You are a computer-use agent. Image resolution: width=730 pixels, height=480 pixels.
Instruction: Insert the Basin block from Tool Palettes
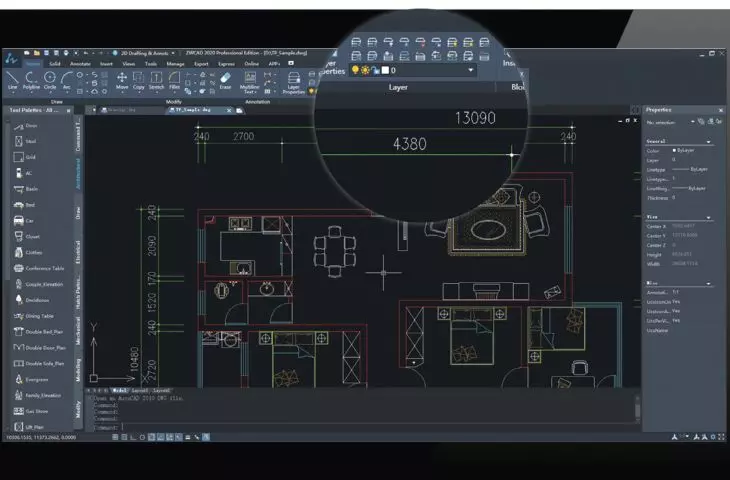point(27,189)
